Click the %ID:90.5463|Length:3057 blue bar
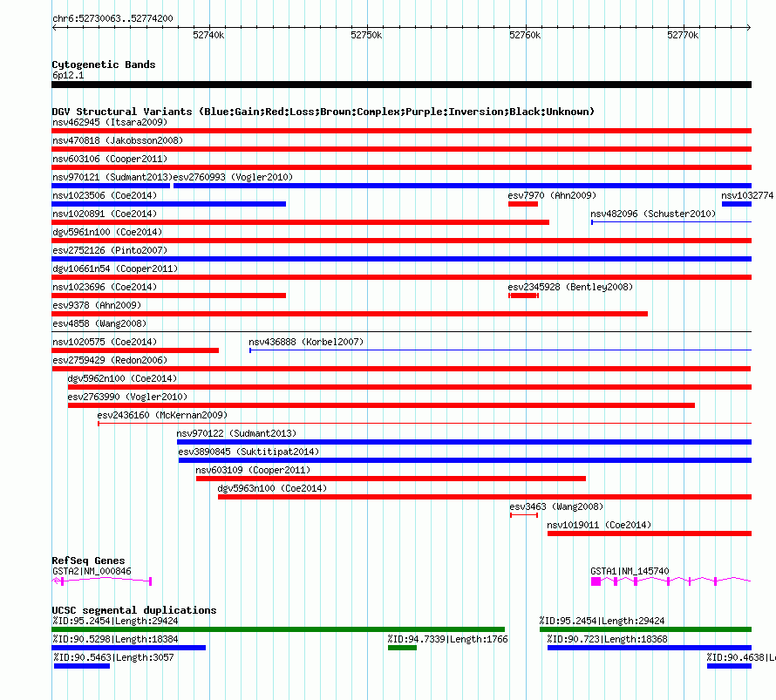 (82, 666)
